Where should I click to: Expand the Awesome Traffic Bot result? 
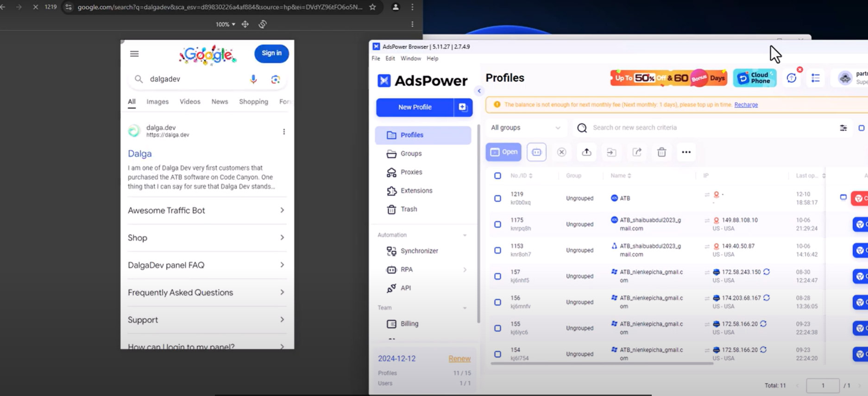click(207, 210)
